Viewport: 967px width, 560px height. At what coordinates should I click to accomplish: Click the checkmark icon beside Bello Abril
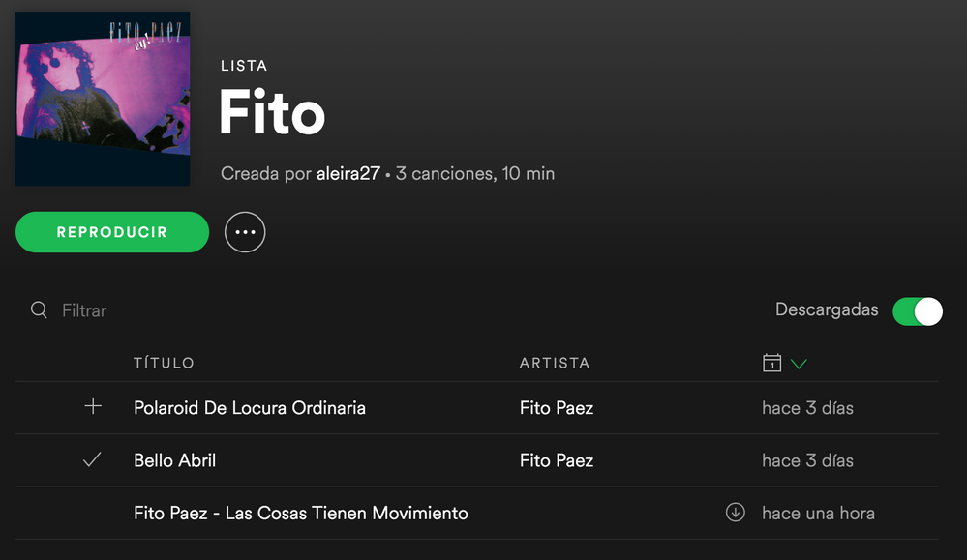[x=93, y=460]
